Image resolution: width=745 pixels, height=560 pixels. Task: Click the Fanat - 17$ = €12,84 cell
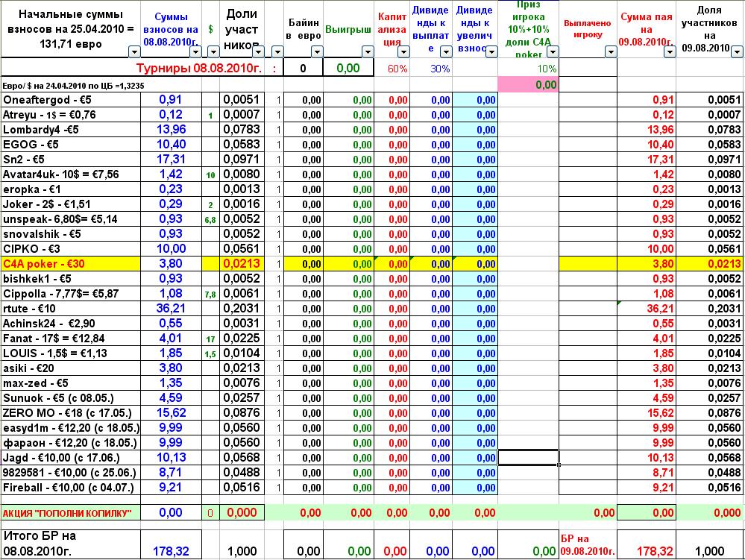pyautogui.click(x=71, y=339)
